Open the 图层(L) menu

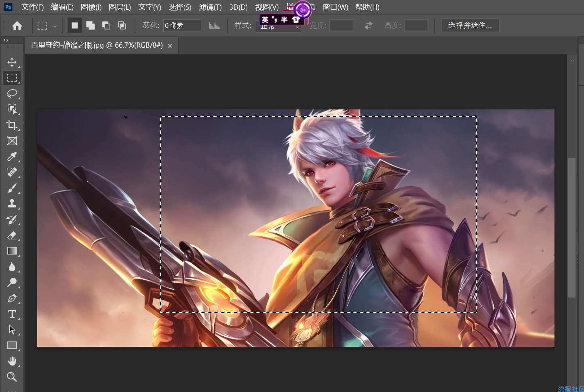pyautogui.click(x=120, y=7)
